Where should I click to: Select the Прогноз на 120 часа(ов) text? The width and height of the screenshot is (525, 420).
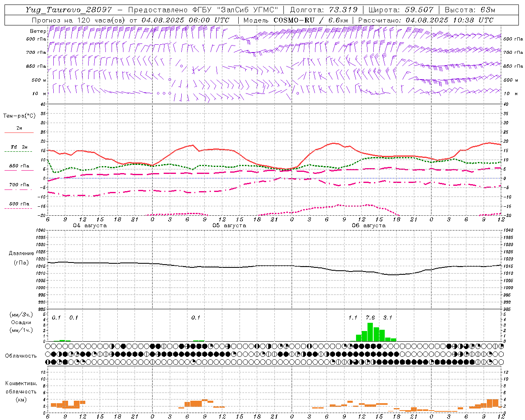click(x=79, y=20)
